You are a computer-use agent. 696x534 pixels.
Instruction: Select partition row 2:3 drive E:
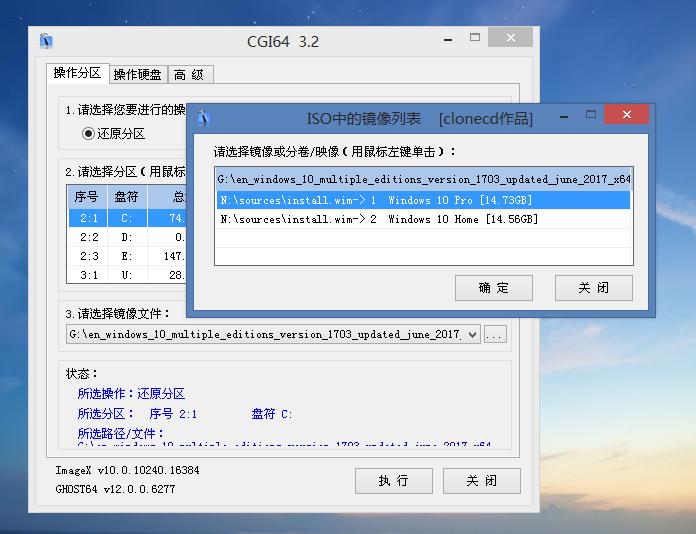point(127,256)
